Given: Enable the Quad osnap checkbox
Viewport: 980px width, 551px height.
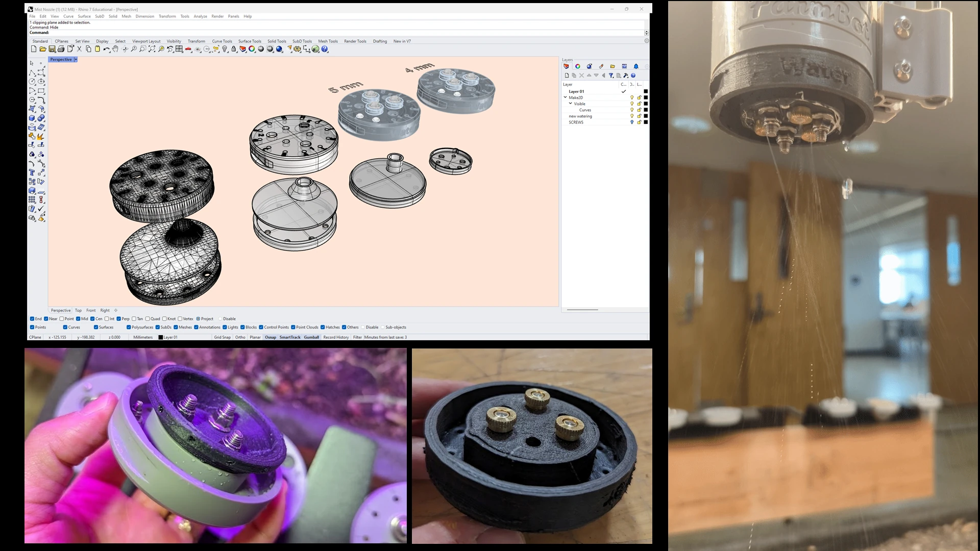Looking at the screenshot, I should point(148,319).
